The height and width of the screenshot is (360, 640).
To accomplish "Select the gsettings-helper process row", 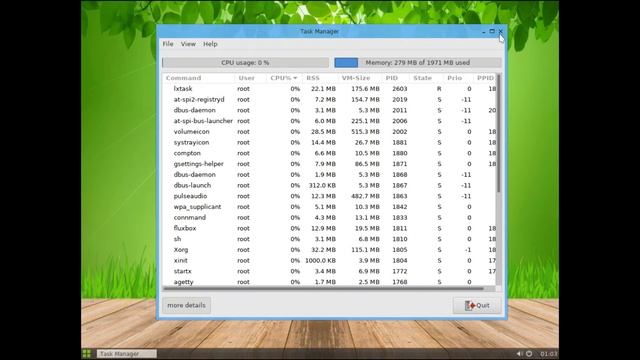I will 329,164.
